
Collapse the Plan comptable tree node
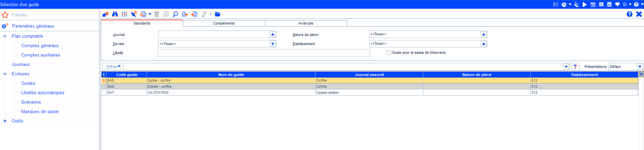5,36
